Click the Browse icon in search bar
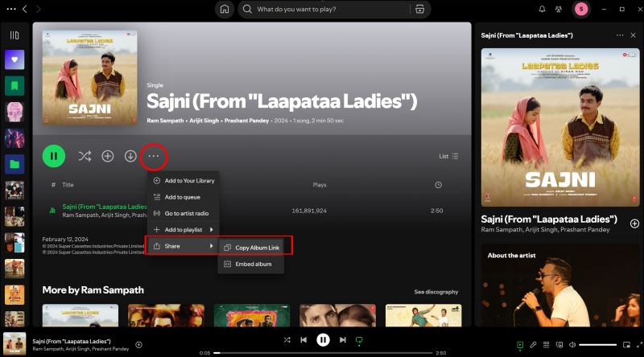The height and width of the screenshot is (357, 644). (419, 9)
